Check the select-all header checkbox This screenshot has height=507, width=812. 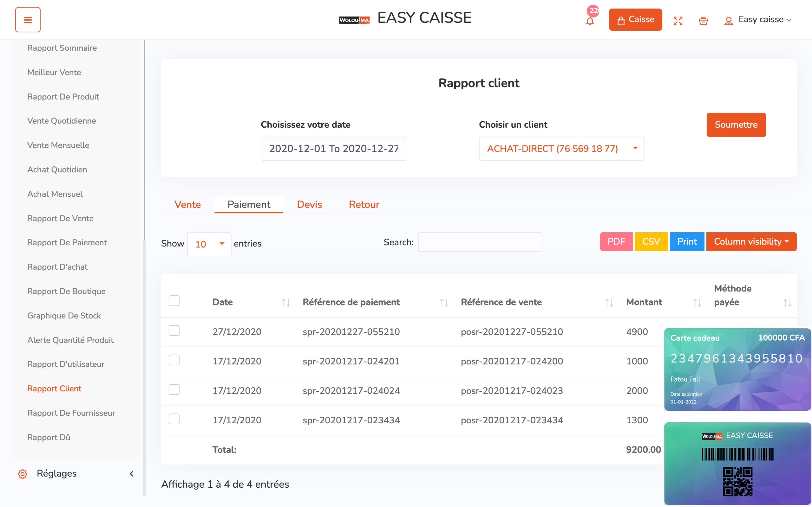pyautogui.click(x=174, y=300)
